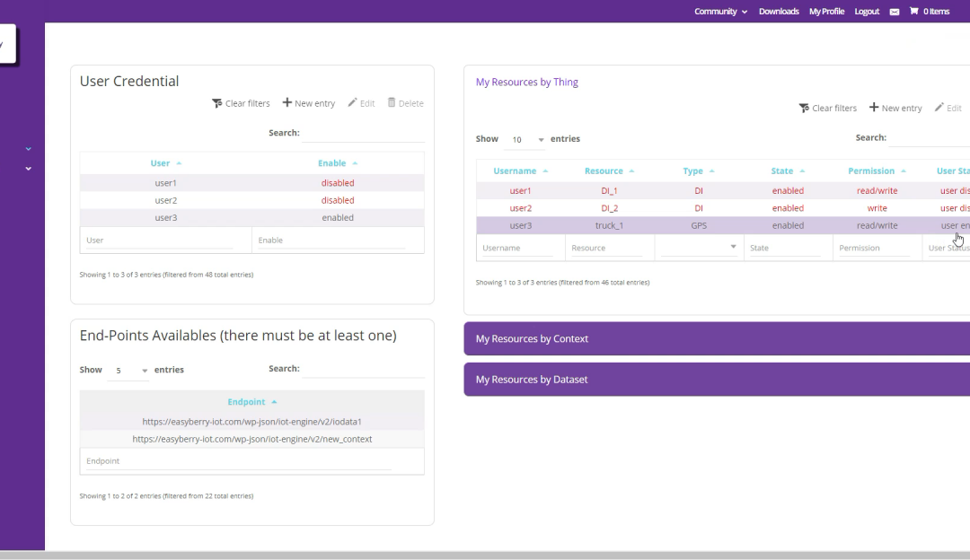Click the DI_1 resource cell
The image size is (970, 560).
pyautogui.click(x=609, y=191)
